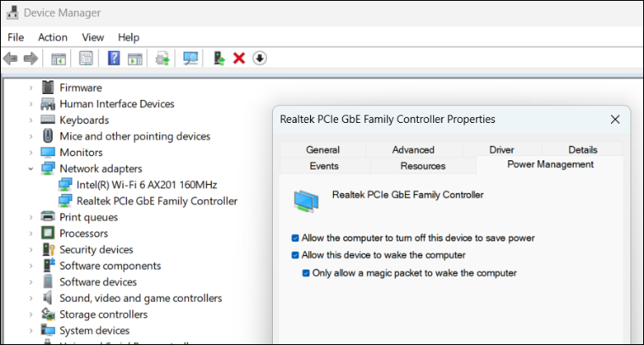Uncheck Allow this device to wake the computer
The width and height of the screenshot is (644, 345).
click(x=295, y=255)
